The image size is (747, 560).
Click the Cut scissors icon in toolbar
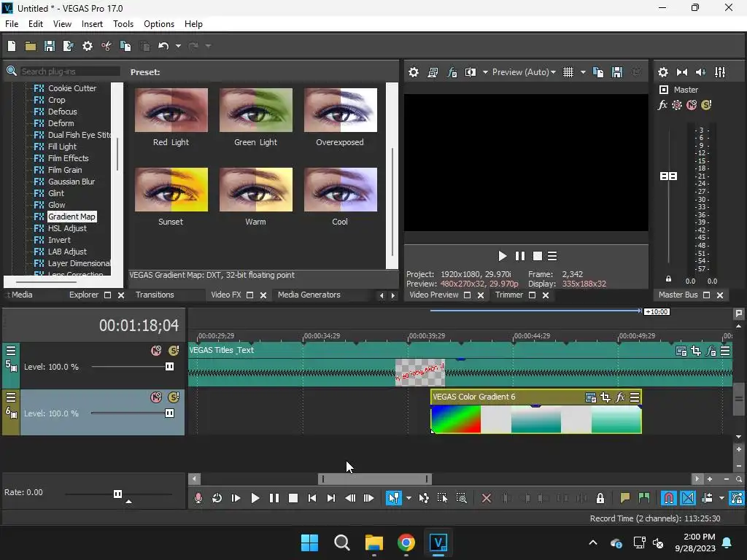pyautogui.click(x=107, y=46)
